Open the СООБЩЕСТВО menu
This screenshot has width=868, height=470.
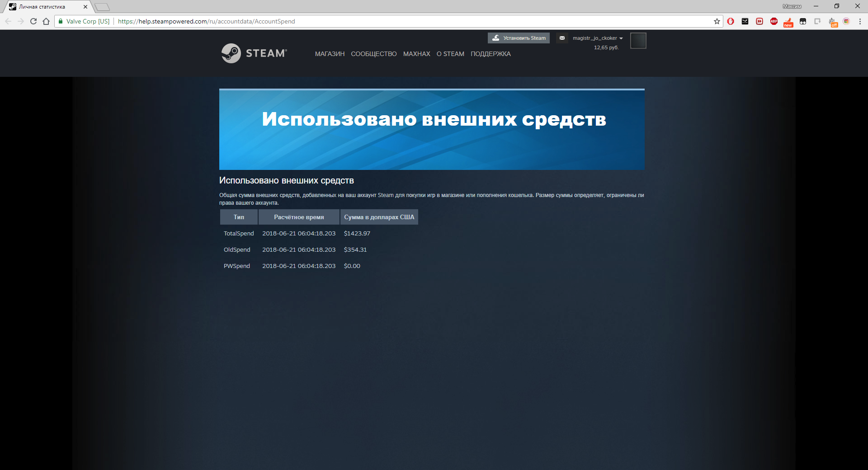373,54
